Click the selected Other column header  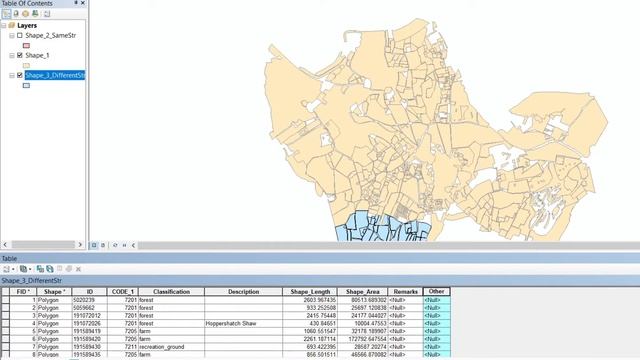[x=437, y=291]
